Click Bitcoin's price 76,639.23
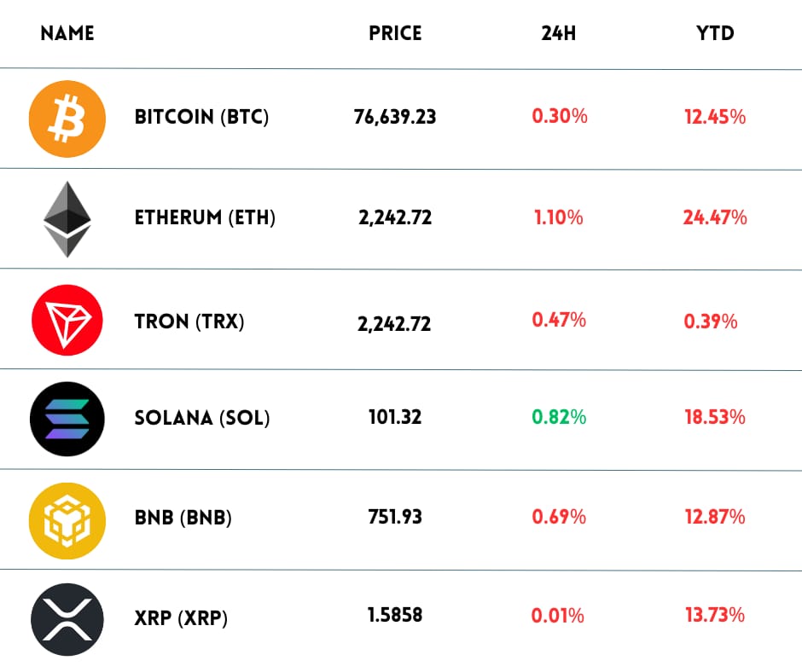802x672 pixels. (395, 117)
